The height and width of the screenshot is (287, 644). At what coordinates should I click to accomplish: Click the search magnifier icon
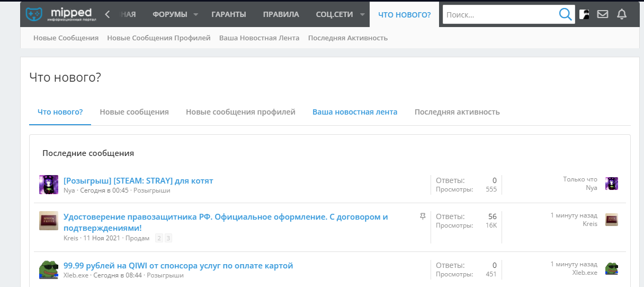pyautogui.click(x=566, y=15)
